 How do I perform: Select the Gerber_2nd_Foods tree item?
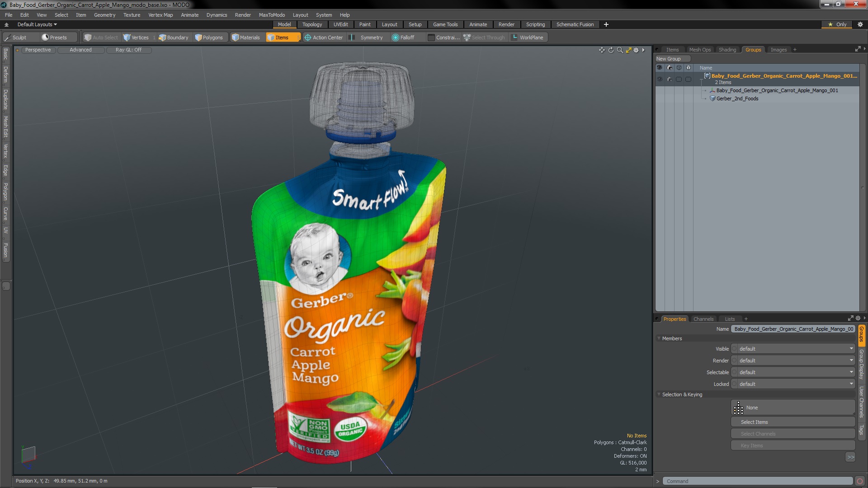click(x=737, y=99)
